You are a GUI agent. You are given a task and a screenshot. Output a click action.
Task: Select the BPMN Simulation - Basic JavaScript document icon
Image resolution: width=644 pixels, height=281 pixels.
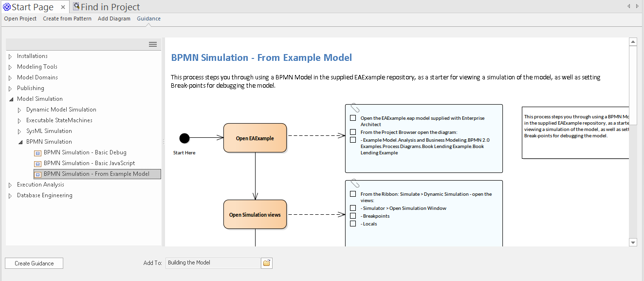tap(37, 163)
